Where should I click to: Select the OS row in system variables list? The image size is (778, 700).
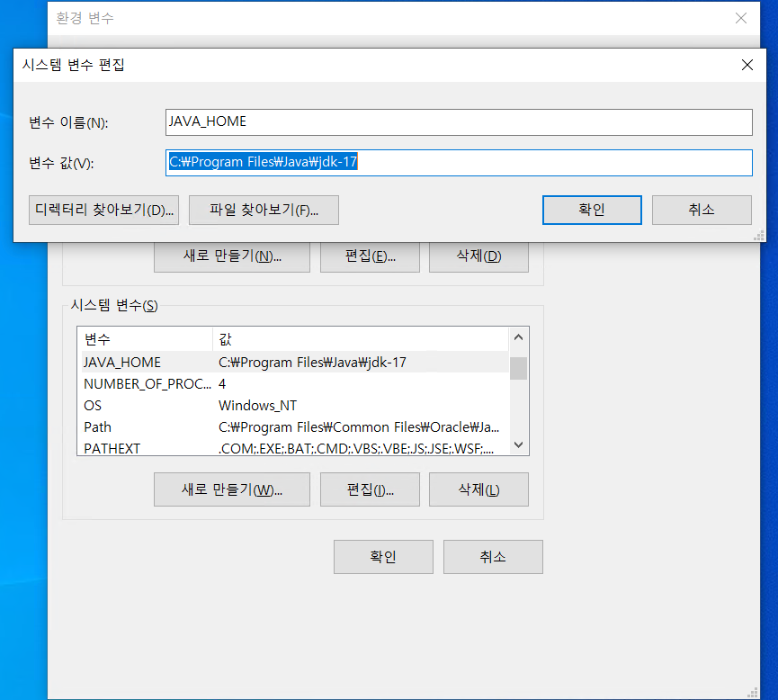(295, 406)
